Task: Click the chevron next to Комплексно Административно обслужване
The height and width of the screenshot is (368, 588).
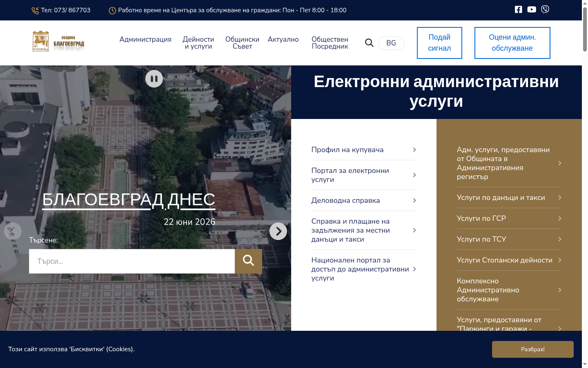Action: coord(559,290)
